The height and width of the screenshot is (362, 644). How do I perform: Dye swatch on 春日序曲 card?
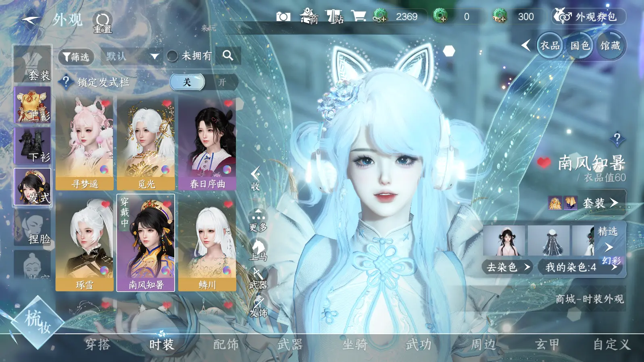point(227,170)
